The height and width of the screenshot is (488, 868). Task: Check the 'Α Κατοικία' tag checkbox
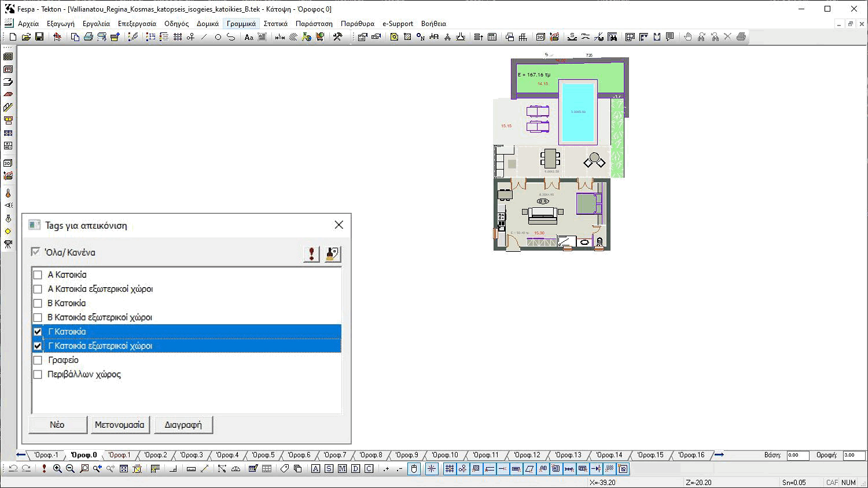pyautogui.click(x=38, y=275)
